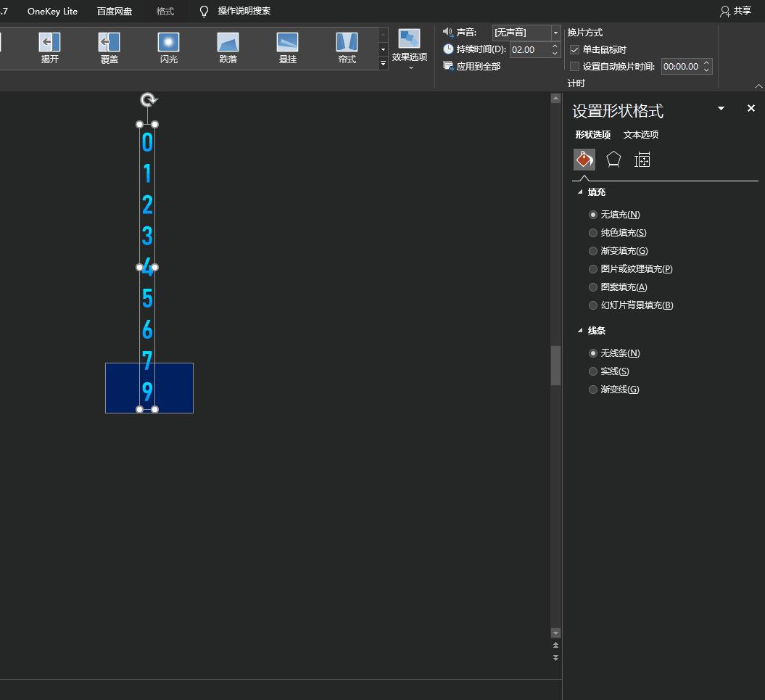Switch to 文本选项 tab
The width and height of the screenshot is (765, 700).
[x=641, y=135]
